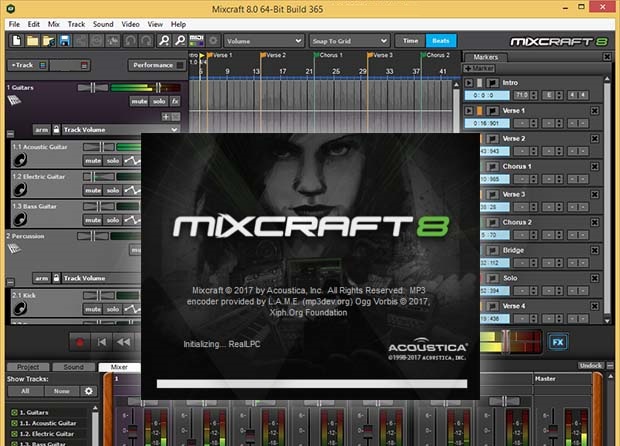Toggle 1. Guitars checkbox in Show Tracks
Screen dimensions: 620x446
coord(14,412)
